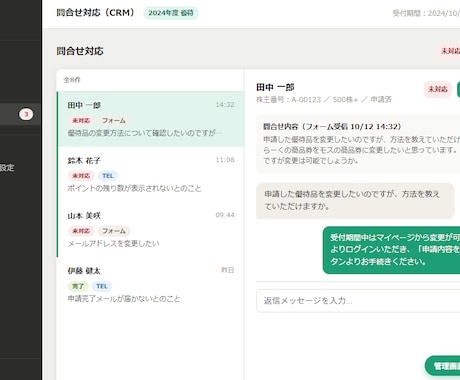The image size is (460, 380).
Task: Click the 2024年度 優待 badge in the header
Action: point(171,13)
